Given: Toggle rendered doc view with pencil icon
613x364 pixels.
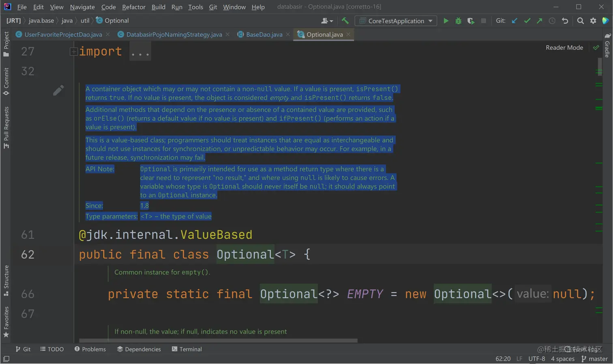Looking at the screenshot, I should click(58, 90).
